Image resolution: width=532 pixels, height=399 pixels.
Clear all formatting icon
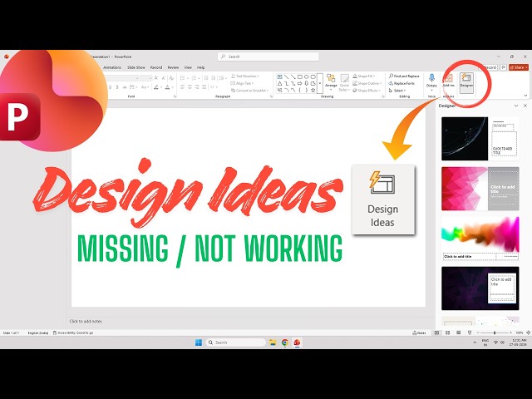pyautogui.click(x=171, y=78)
